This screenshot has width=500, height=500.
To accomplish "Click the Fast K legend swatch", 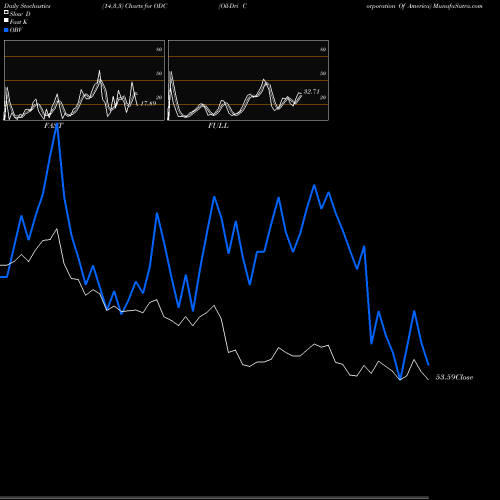I will [6, 21].
